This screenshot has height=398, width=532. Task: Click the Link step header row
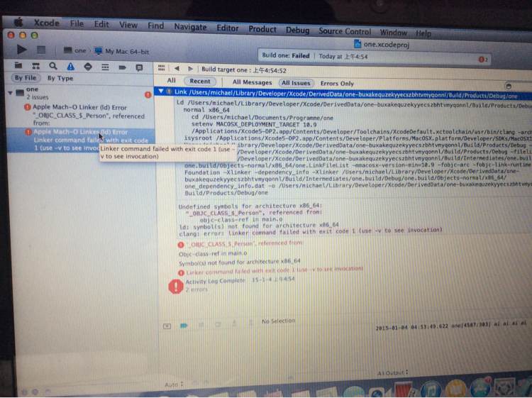(343, 94)
